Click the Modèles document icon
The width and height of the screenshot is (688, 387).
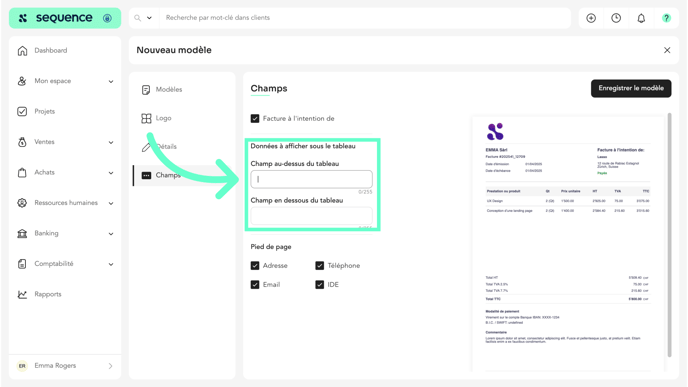(146, 90)
